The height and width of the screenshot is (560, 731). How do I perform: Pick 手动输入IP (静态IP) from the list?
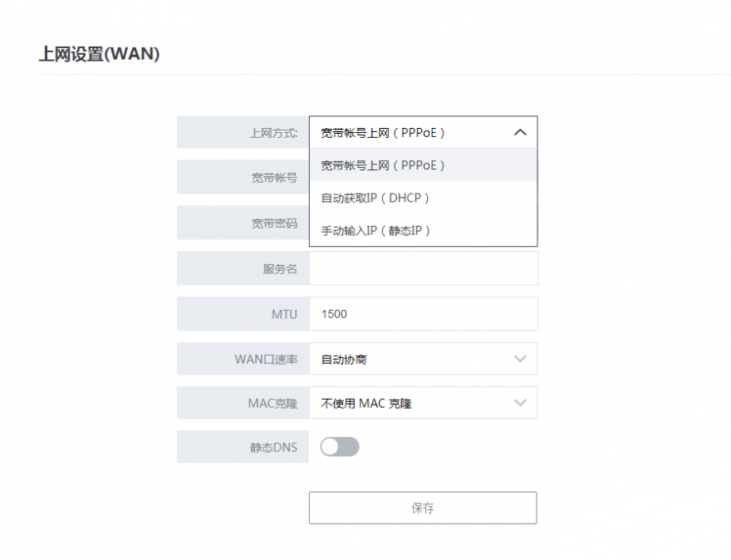(376, 230)
